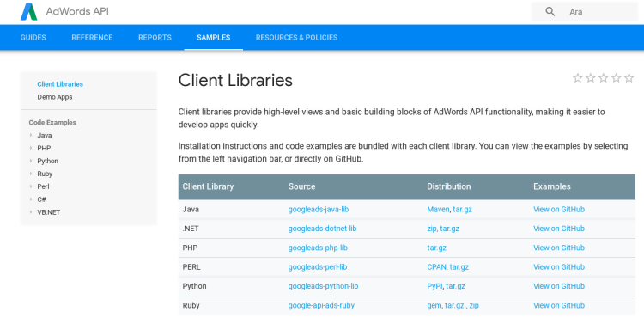Open Resources & Policies tab
Viewport: 644px width, 324px height.
pyautogui.click(x=296, y=38)
